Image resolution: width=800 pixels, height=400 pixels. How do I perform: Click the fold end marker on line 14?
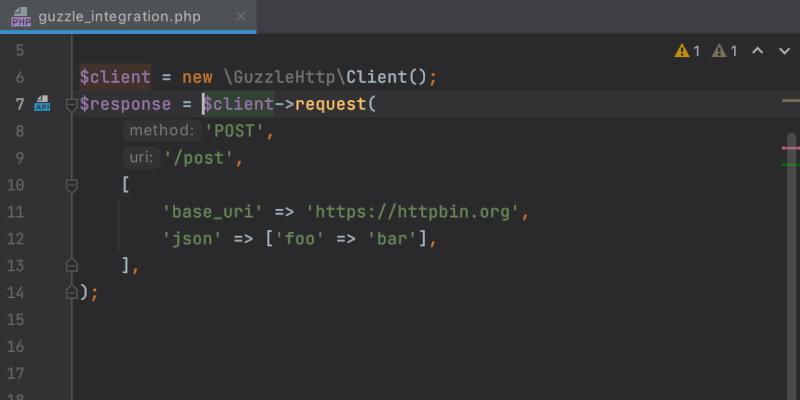[71, 292]
